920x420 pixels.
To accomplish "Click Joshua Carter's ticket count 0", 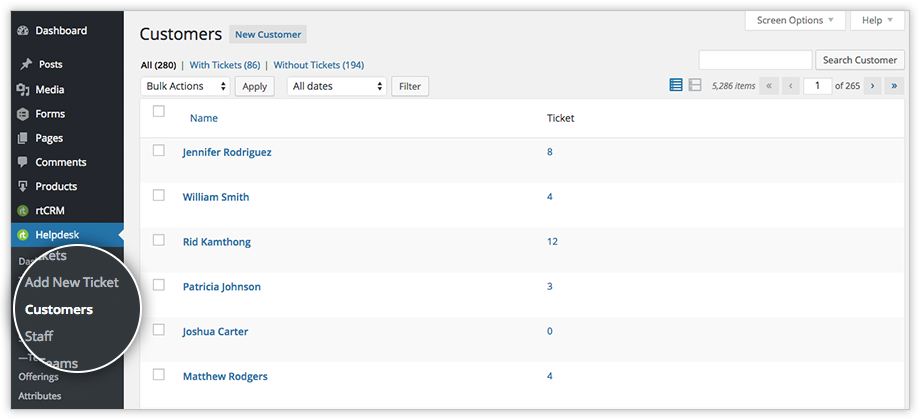I will (550, 331).
